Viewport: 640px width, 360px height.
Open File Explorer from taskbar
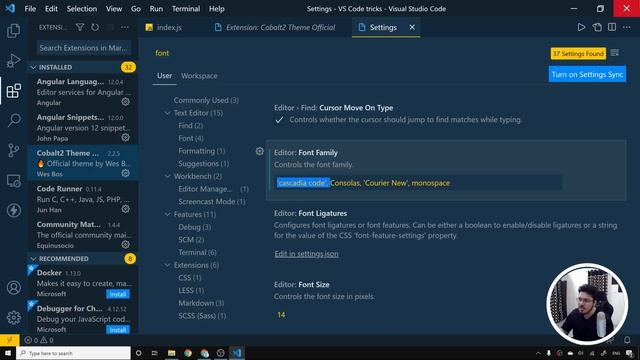click(x=171, y=353)
